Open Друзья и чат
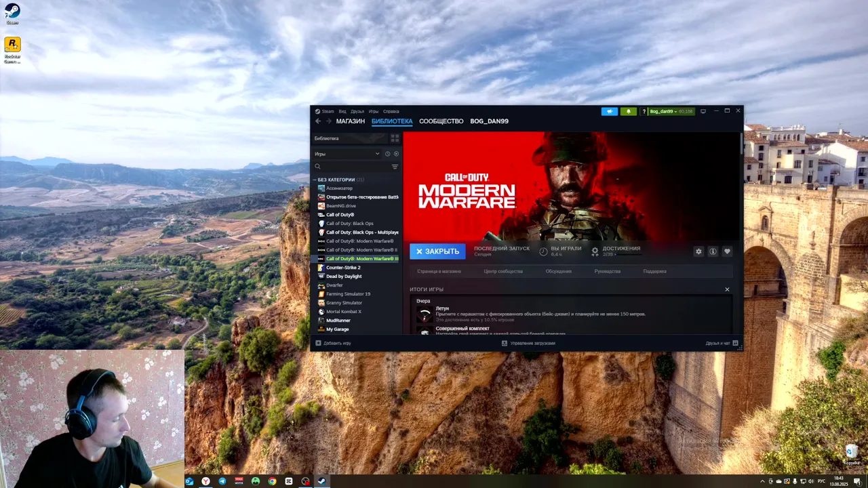 (722, 343)
